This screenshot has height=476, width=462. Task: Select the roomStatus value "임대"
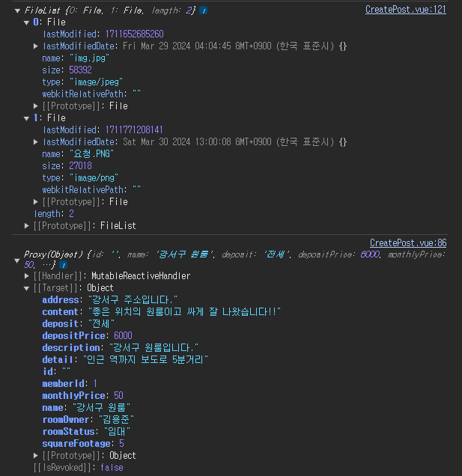click(117, 431)
